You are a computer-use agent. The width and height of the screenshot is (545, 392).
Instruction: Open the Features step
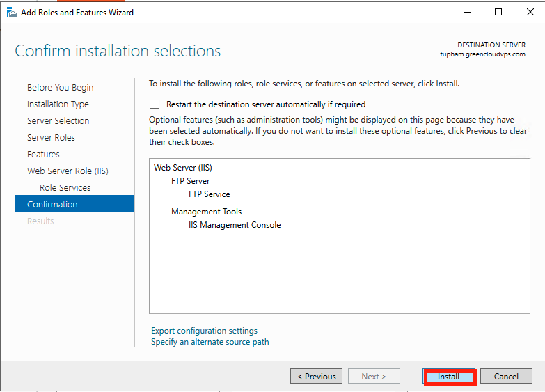tap(43, 154)
